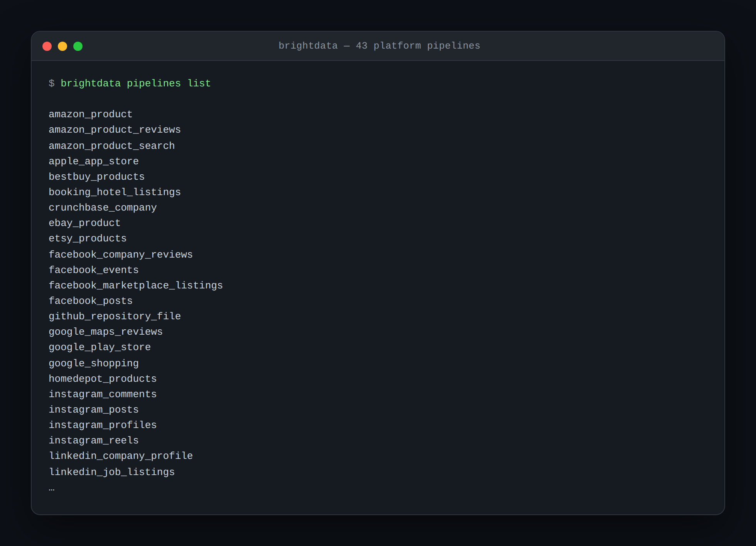
Task: Click the red close window button
Action: [47, 46]
